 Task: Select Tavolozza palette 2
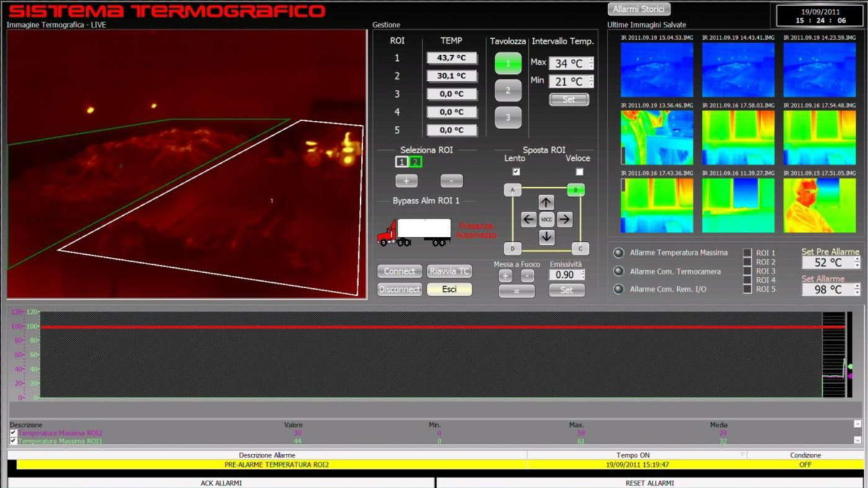click(508, 91)
